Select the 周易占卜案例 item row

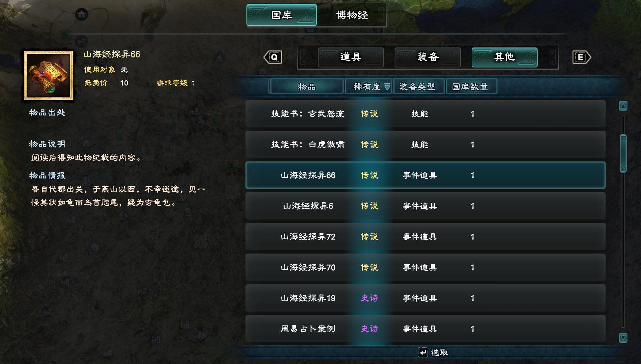click(425, 329)
